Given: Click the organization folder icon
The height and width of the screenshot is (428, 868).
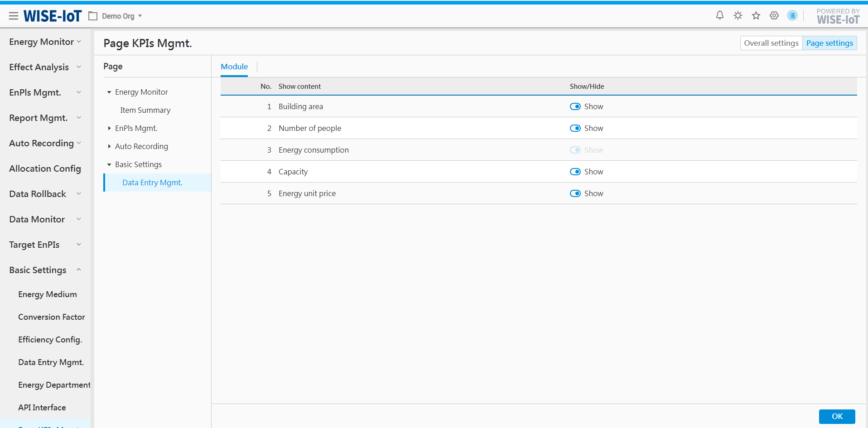Looking at the screenshot, I should 93,16.
